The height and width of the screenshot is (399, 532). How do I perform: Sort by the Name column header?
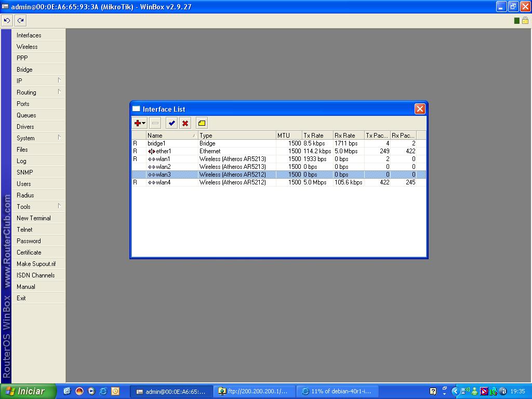[x=172, y=136]
